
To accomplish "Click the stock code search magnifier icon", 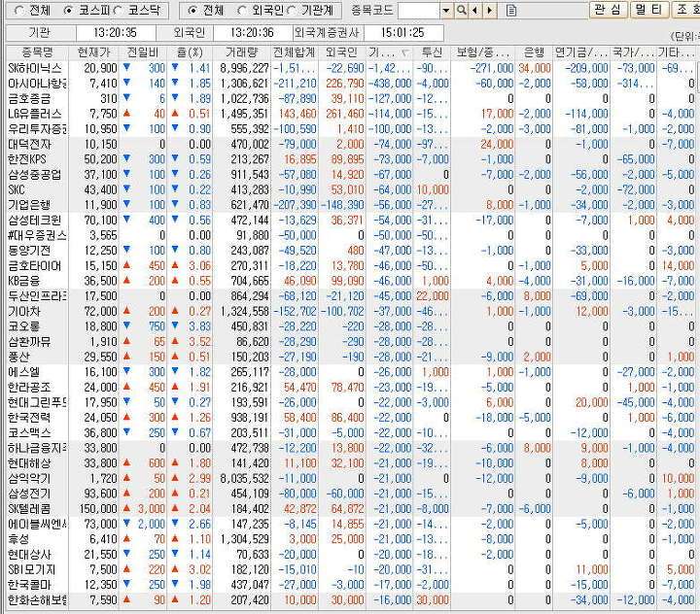I will point(461,10).
